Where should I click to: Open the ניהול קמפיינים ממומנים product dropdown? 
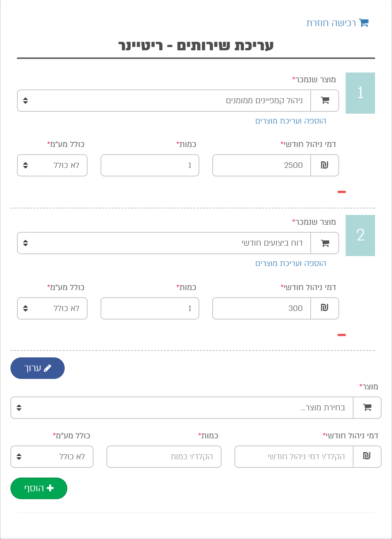164,101
